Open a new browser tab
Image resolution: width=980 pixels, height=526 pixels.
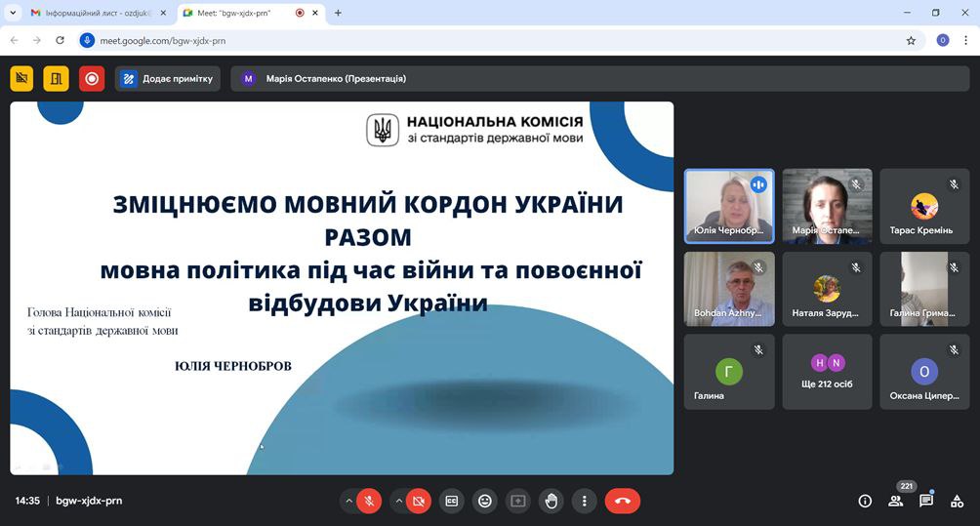[x=338, y=13]
